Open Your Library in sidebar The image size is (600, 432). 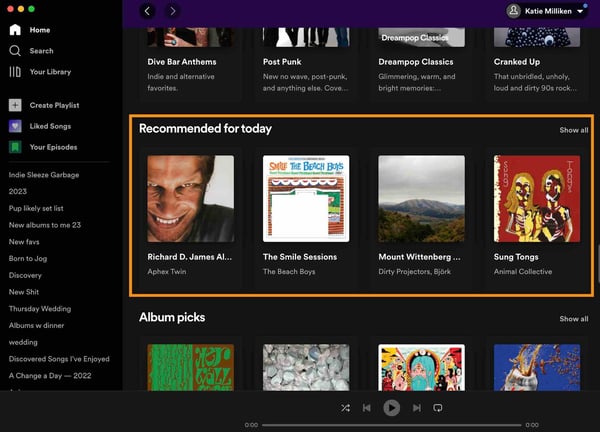coord(15,72)
